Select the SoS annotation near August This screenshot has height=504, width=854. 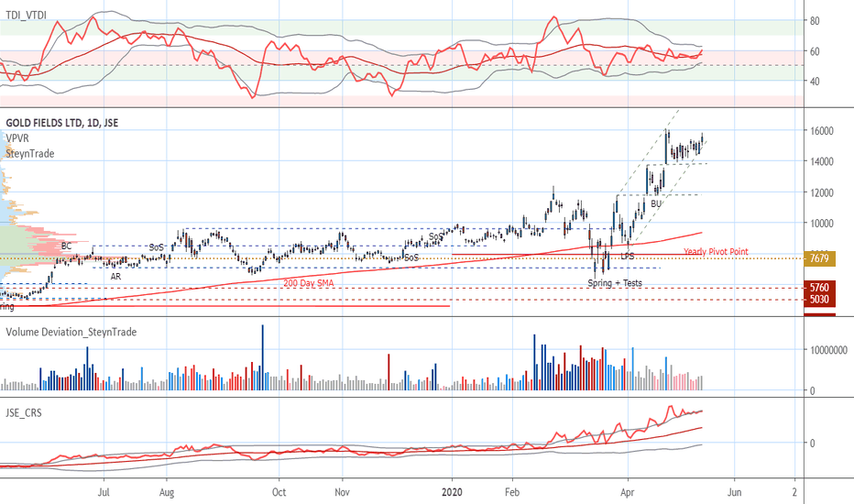156,247
